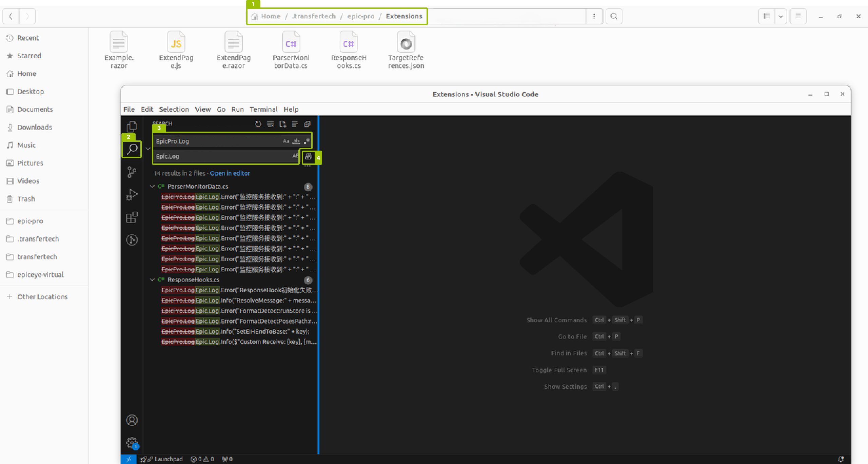Open the Go menu
868x464 pixels.
pyautogui.click(x=221, y=109)
